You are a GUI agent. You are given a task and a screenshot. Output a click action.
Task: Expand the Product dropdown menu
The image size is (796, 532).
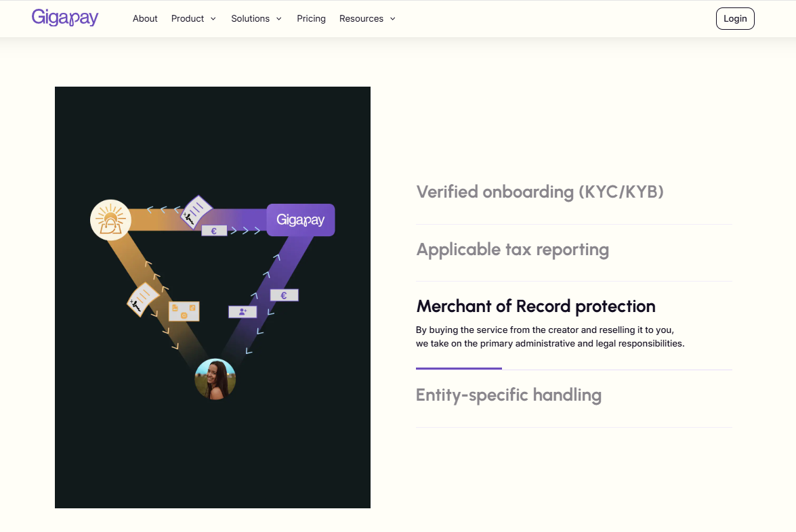(x=194, y=19)
